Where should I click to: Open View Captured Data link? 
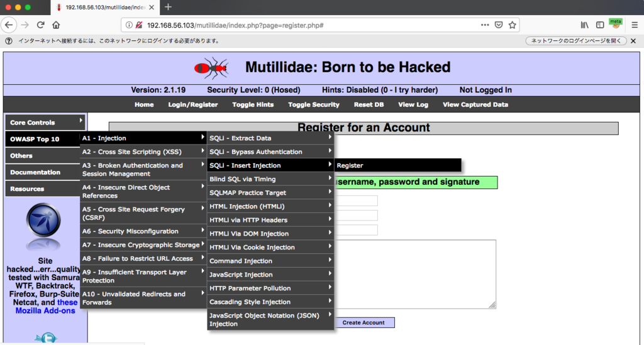pyautogui.click(x=475, y=104)
